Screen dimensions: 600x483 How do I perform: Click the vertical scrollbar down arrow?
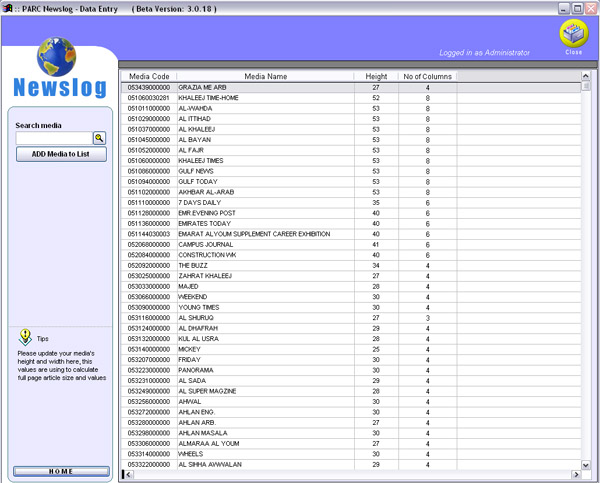[x=585, y=465]
